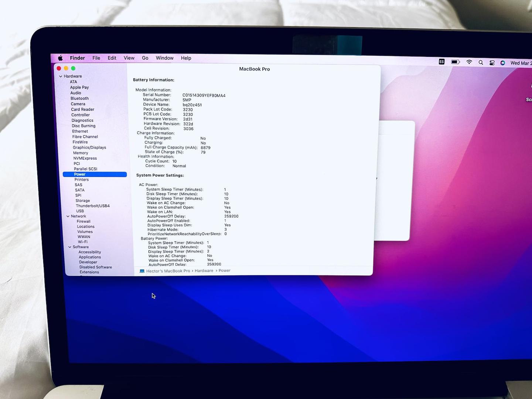Select Audio in the sidebar
This screenshot has width=532, height=399.
coord(76,93)
